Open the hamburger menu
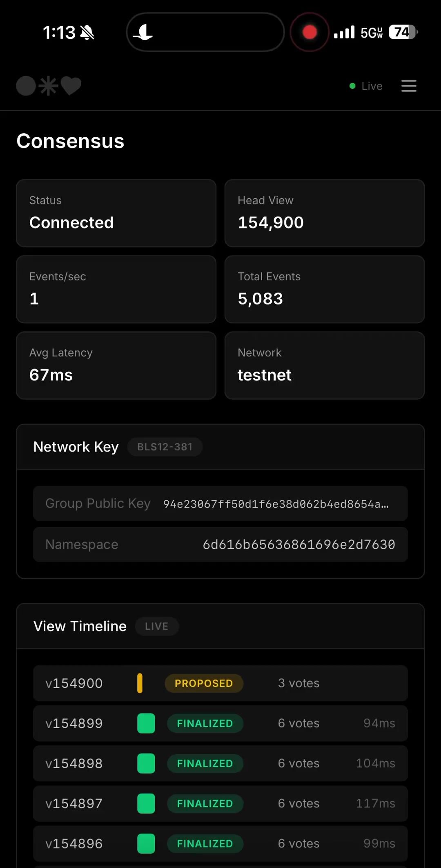The image size is (441, 868). [409, 86]
